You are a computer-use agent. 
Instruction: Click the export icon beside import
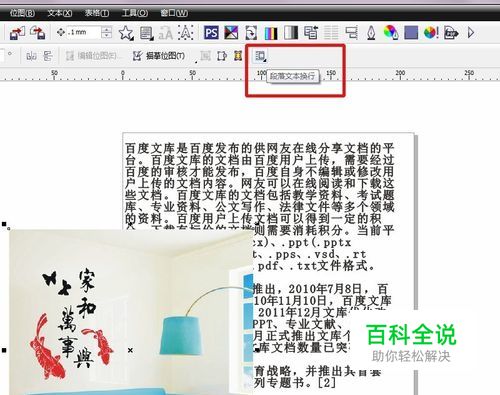tap(37, 33)
